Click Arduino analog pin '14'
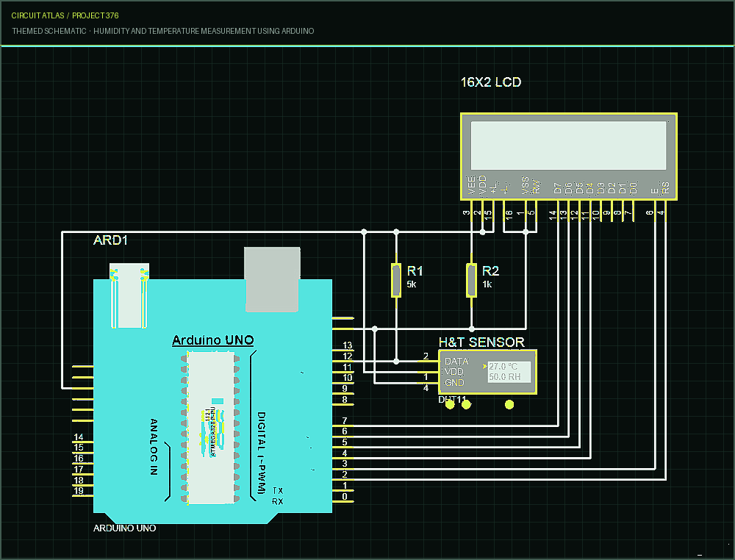The height and width of the screenshot is (560, 735). click(79, 437)
